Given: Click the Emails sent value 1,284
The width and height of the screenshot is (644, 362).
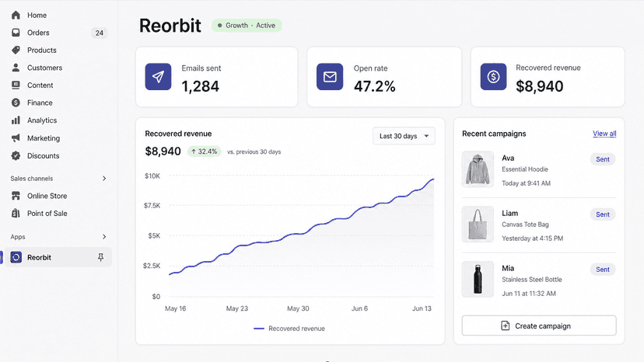Looking at the screenshot, I should 201,86.
